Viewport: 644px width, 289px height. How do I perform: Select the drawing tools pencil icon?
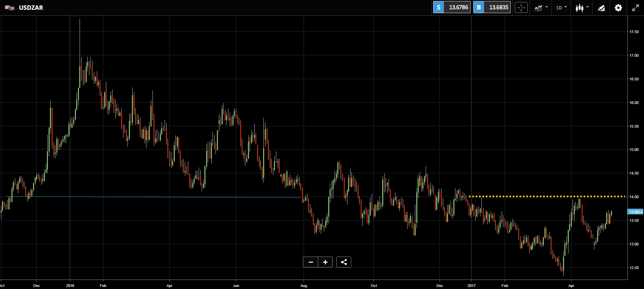pos(601,8)
